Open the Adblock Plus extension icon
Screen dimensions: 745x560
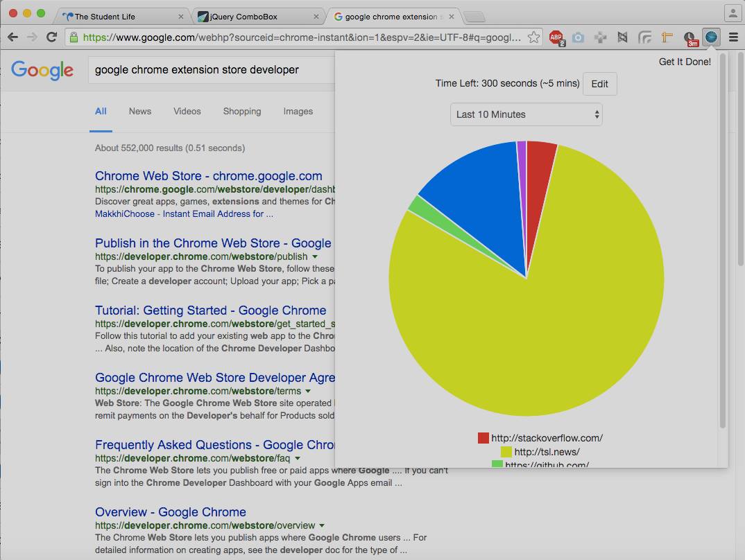click(x=556, y=37)
